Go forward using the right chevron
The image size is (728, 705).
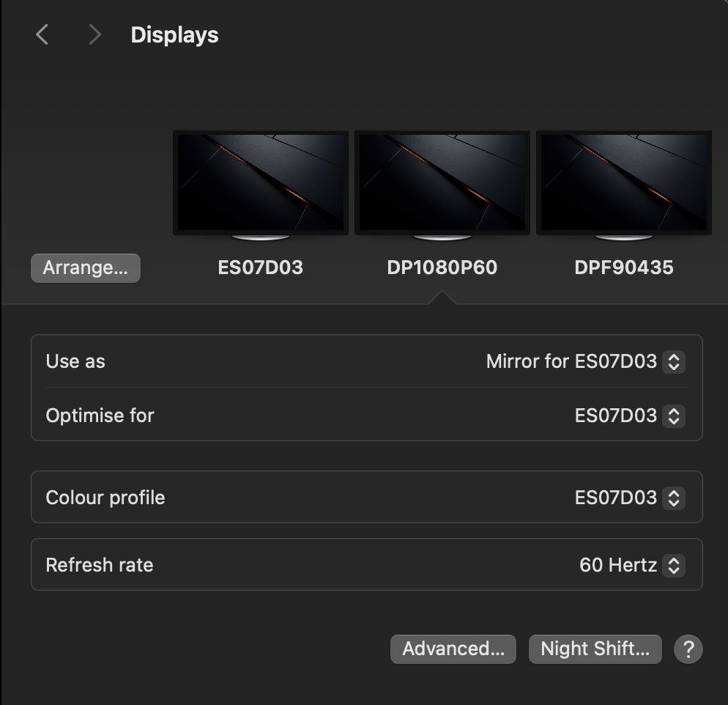click(x=94, y=34)
